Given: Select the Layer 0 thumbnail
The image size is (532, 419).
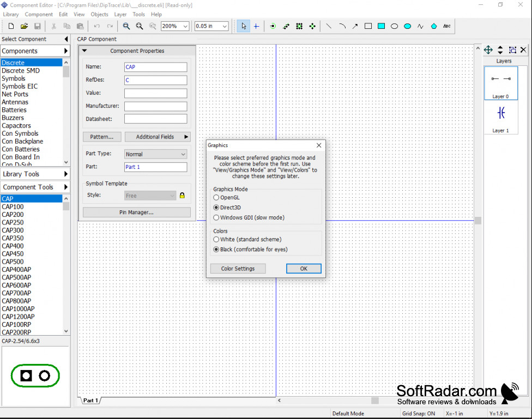Looking at the screenshot, I should [501, 83].
